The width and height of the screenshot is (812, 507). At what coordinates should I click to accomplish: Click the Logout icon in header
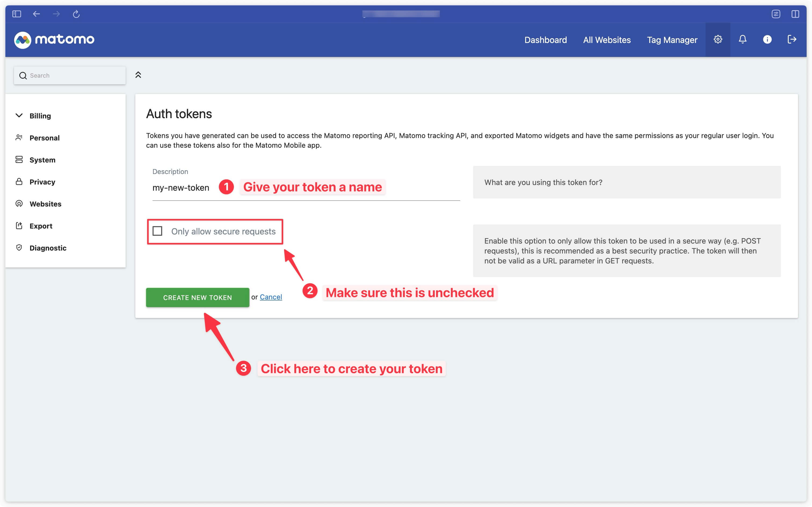792,40
